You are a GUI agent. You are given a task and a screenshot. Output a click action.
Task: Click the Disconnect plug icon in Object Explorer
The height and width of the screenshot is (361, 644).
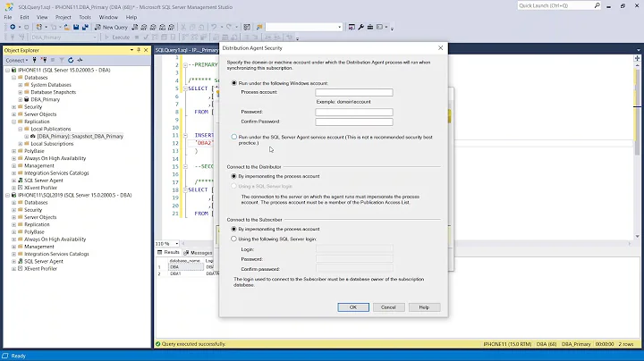point(44,60)
